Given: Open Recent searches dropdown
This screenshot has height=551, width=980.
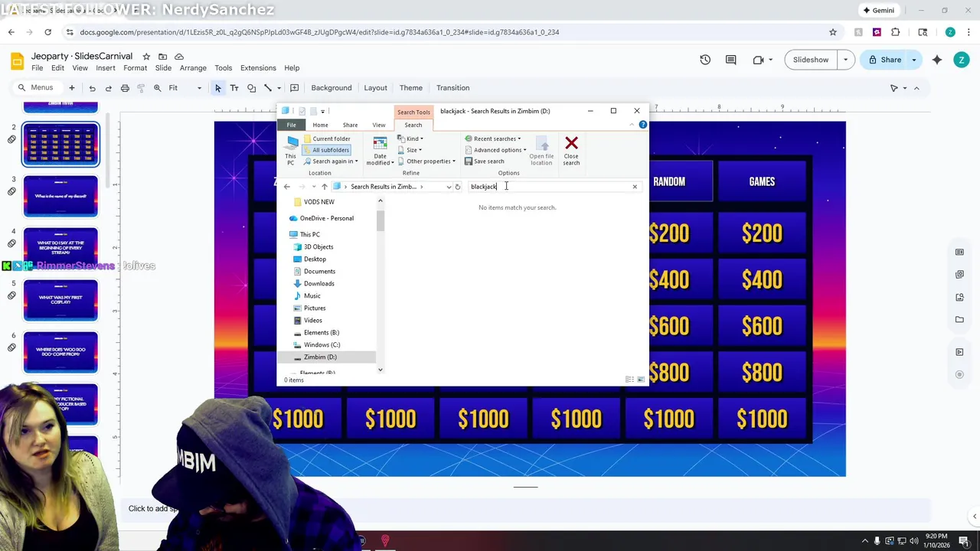Looking at the screenshot, I should click(x=493, y=139).
